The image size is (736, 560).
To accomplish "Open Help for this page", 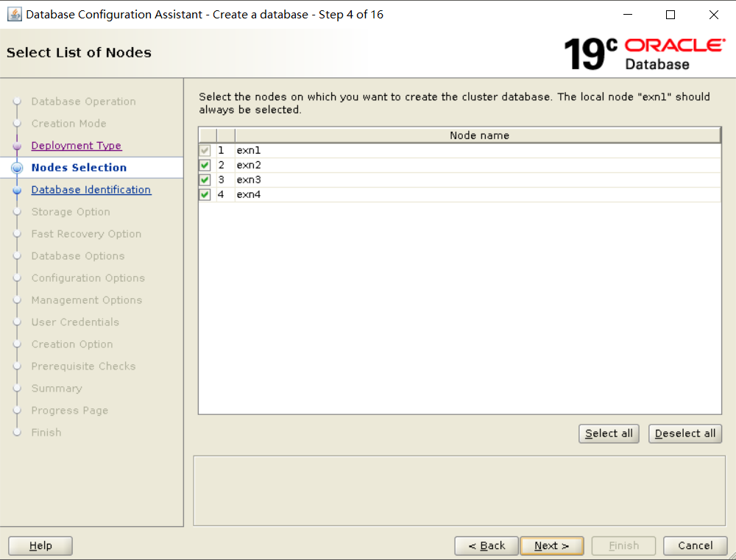I will [x=40, y=545].
